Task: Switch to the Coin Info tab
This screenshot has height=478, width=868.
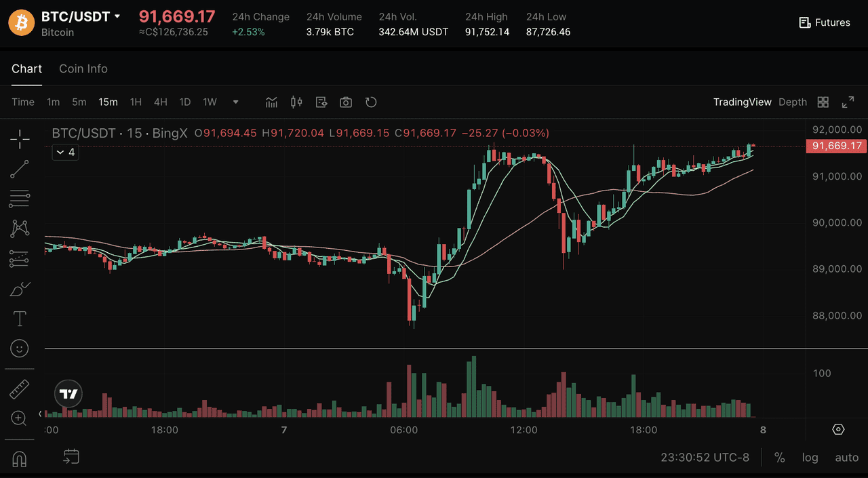Action: coord(83,68)
